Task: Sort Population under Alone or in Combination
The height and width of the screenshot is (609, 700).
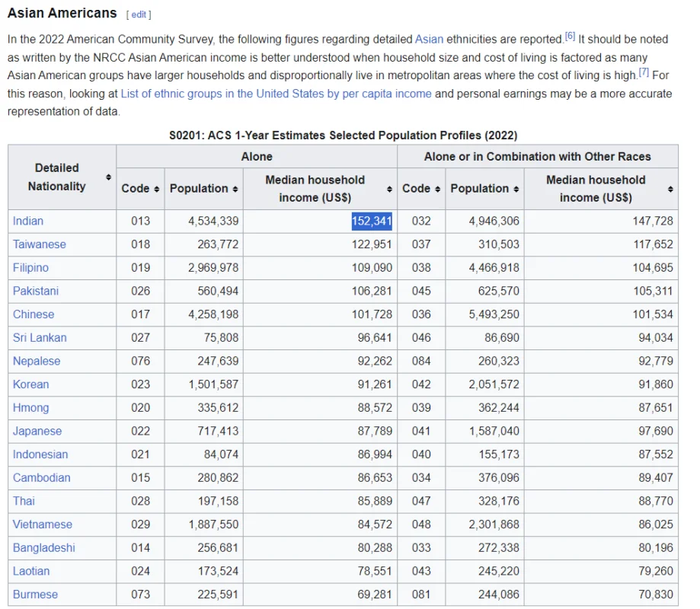Action: (x=516, y=189)
